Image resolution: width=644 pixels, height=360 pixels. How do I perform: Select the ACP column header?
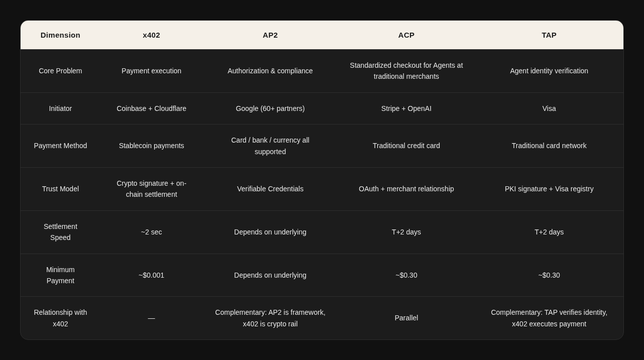(406, 35)
